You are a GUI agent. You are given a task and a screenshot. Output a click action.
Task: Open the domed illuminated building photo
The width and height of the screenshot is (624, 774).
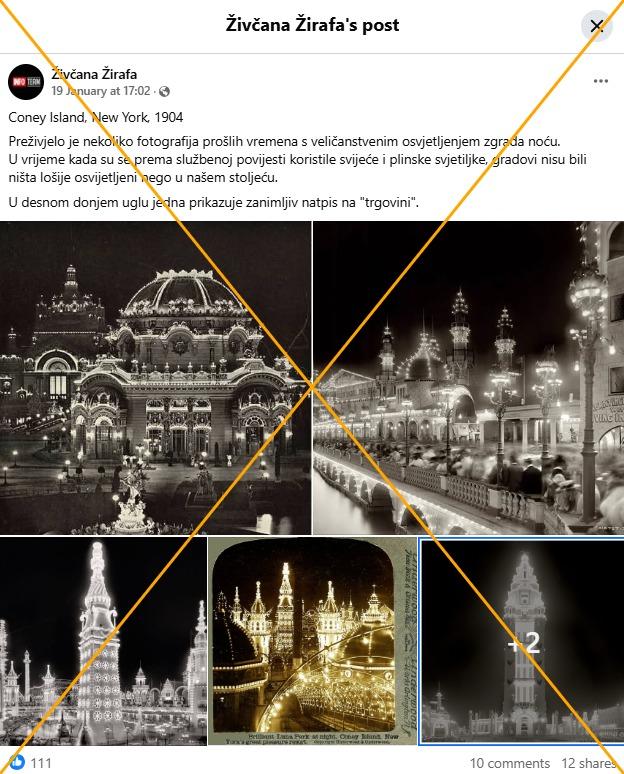coord(156,378)
